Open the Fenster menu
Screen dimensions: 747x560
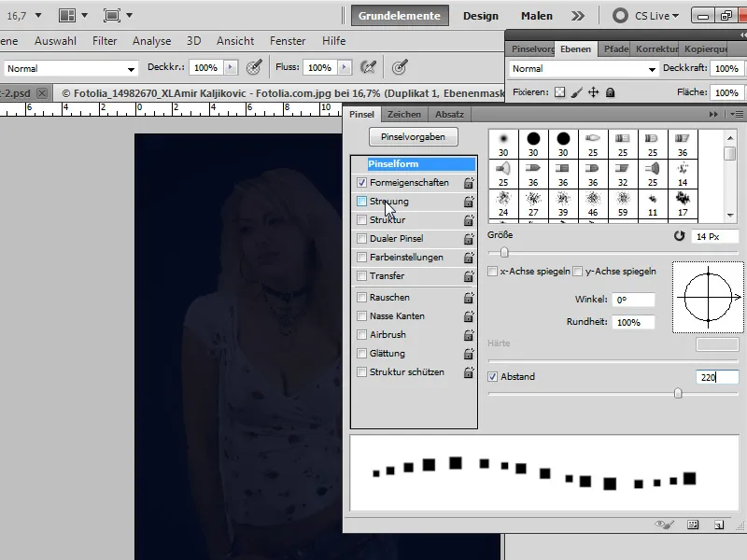(288, 41)
